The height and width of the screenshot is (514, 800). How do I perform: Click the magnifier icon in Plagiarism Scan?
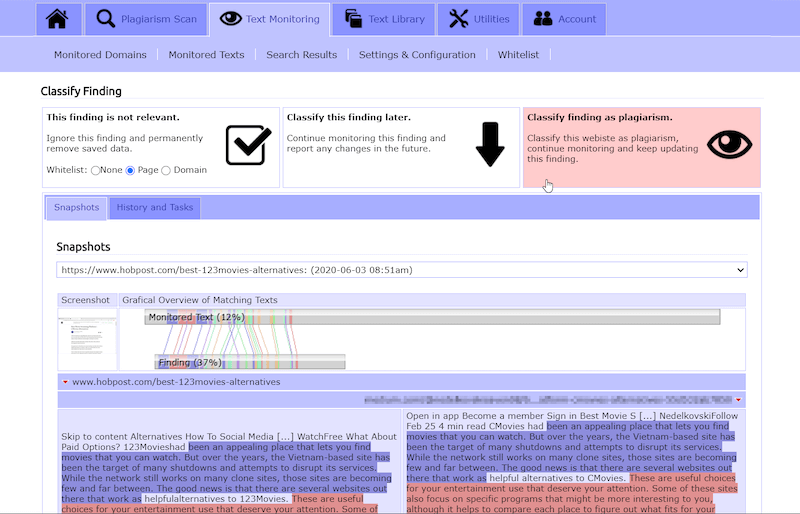(x=106, y=19)
